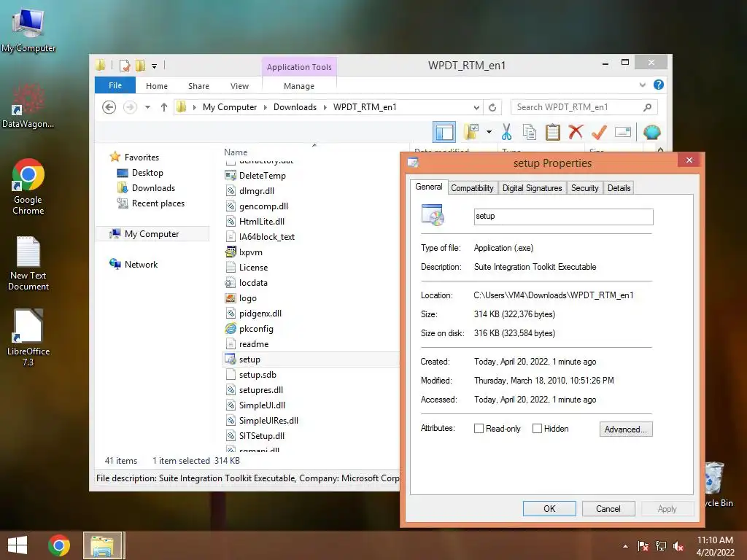The height and width of the screenshot is (560, 747).
Task: Open the Manage ribbon tab
Action: (298, 86)
